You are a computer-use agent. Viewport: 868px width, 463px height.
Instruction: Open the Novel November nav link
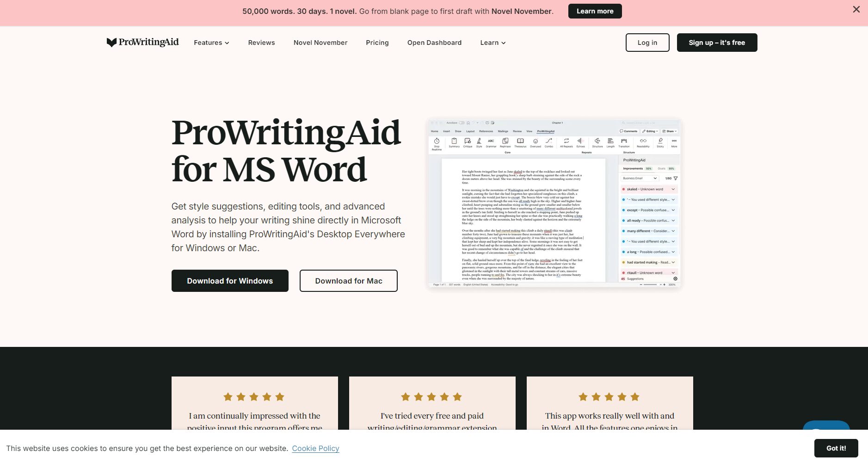[320, 43]
